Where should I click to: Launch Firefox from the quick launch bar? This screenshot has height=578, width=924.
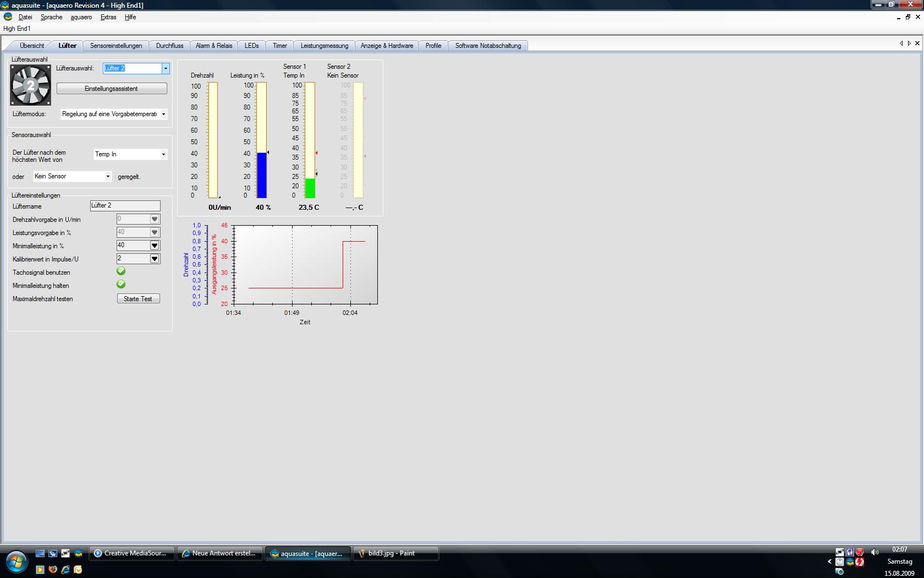click(53, 569)
